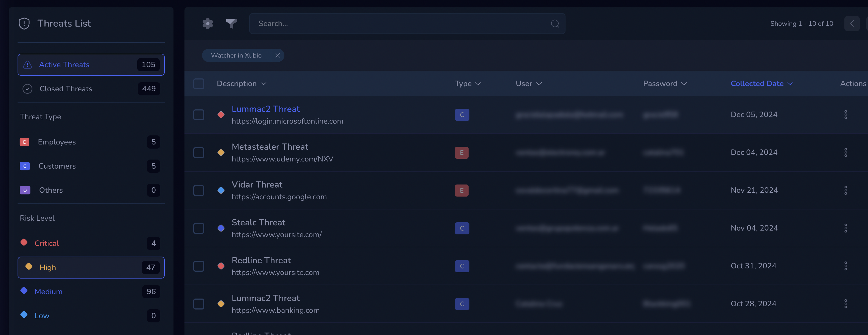Open actions menu for Metastealer Threat

[x=845, y=152]
